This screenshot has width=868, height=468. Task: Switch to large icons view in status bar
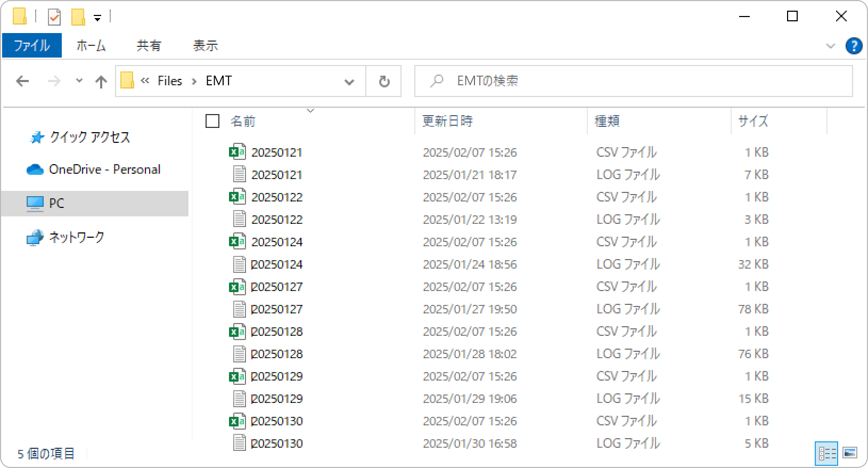(x=850, y=454)
